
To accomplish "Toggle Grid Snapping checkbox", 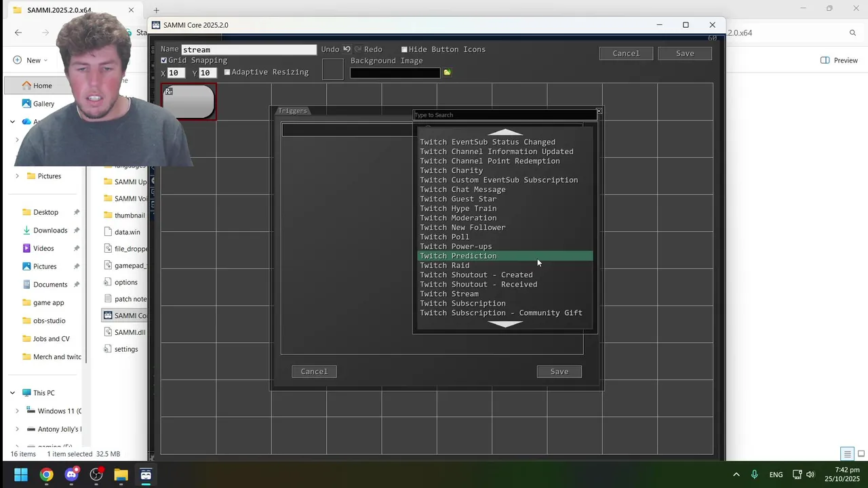I will click(x=163, y=60).
